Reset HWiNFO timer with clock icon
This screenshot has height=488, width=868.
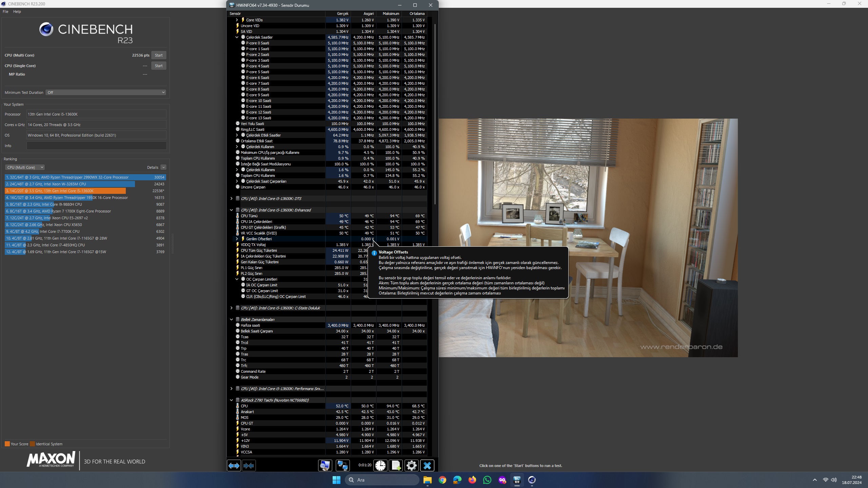380,466
